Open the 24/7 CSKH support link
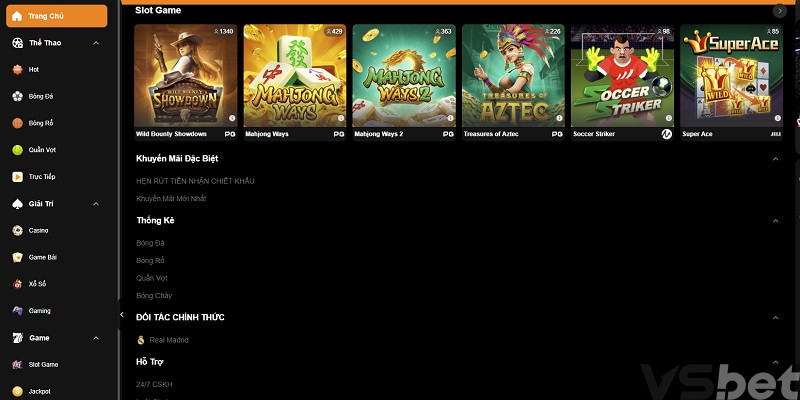Screen dimensions: 800x400 click(154, 384)
